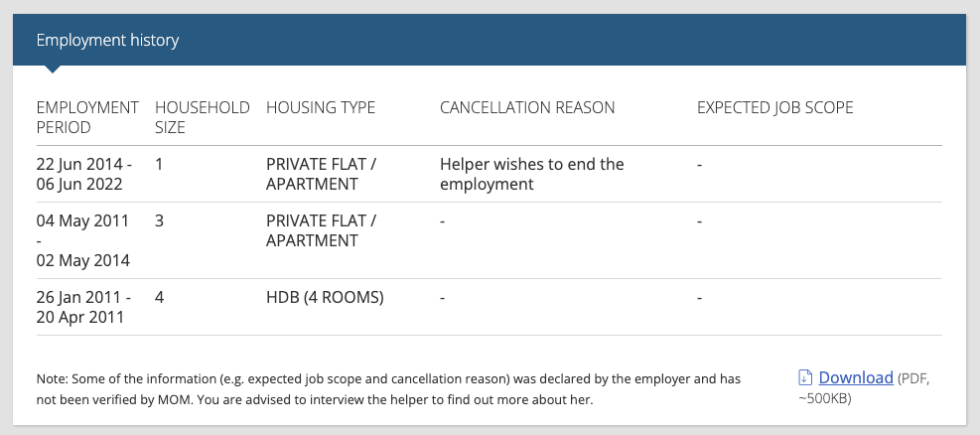Click the HDB (4 ROOMS) housing cell
The image size is (980, 435).
[x=325, y=298]
